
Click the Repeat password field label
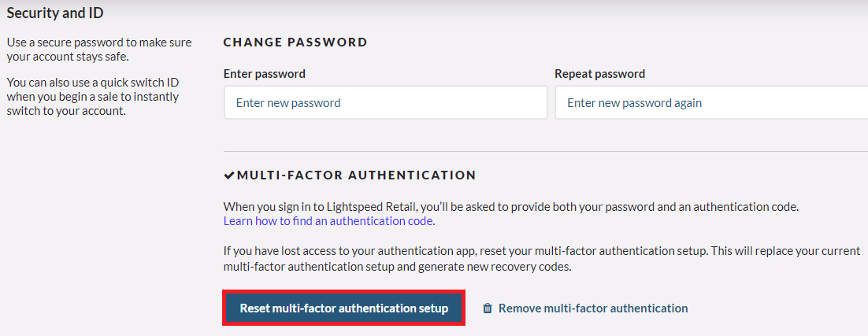[600, 73]
